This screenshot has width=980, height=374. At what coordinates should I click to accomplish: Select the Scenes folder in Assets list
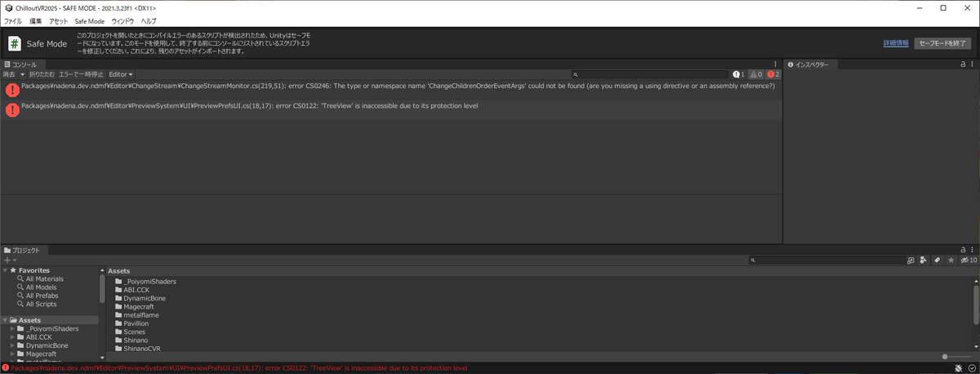coord(130,332)
